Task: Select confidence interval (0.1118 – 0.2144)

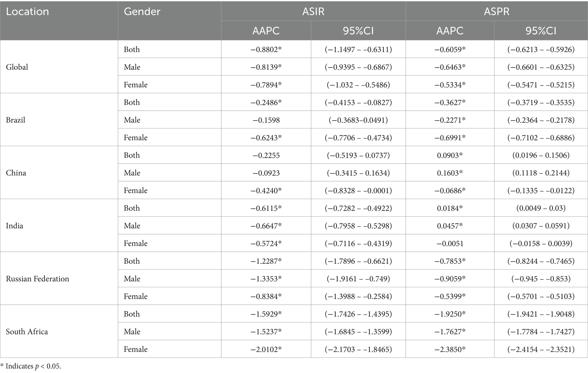Action: 541,173
